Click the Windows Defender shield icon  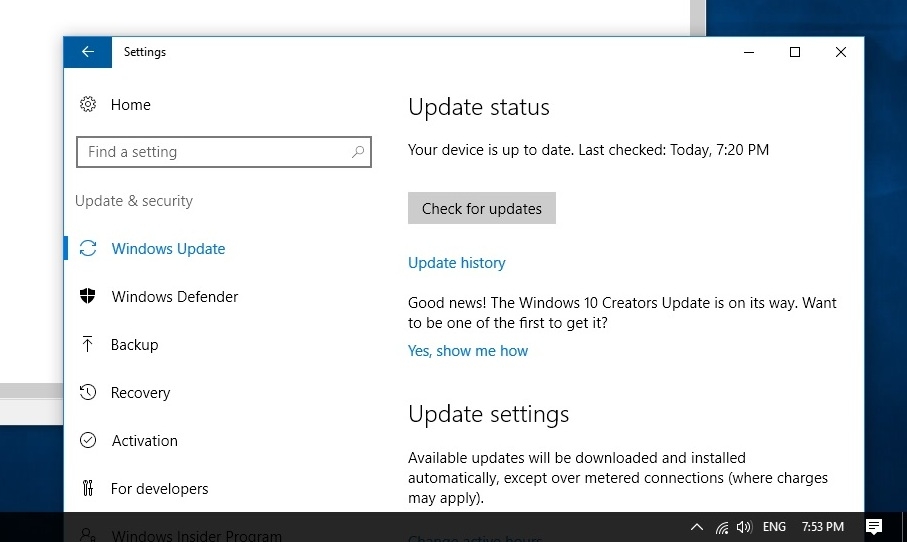87,296
